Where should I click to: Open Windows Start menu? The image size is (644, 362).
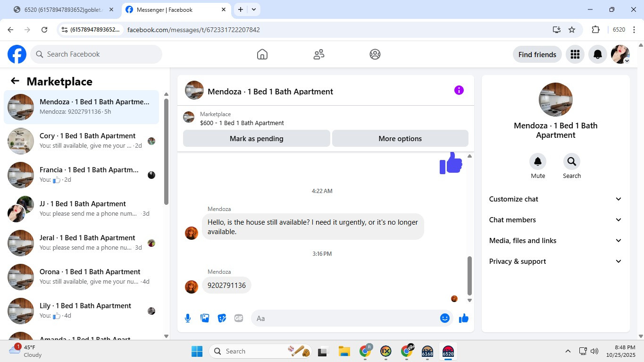click(x=197, y=351)
